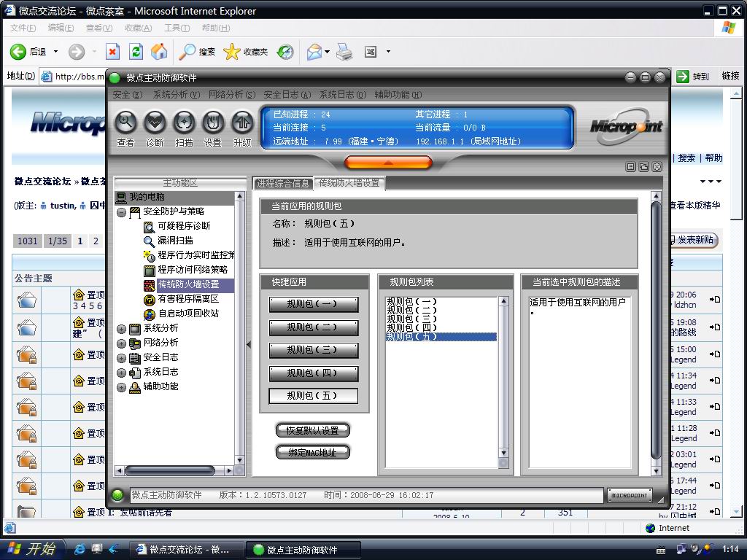
Task: Start a scan with the 扫描 icon
Action: (184, 122)
